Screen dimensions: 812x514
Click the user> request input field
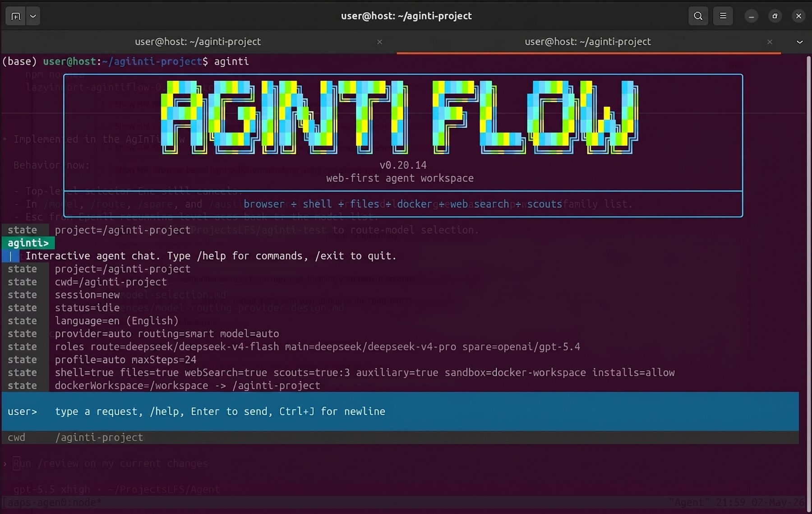pyautogui.click(x=400, y=411)
